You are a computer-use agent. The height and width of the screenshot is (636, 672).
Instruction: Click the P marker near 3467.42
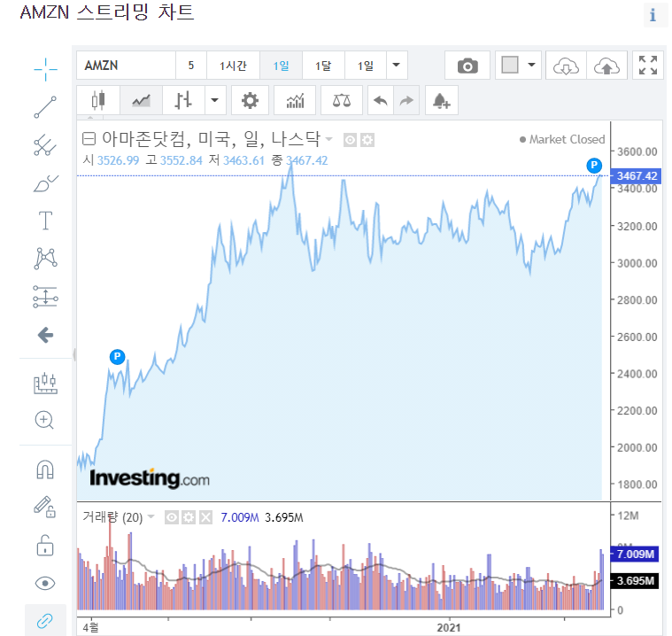[594, 165]
